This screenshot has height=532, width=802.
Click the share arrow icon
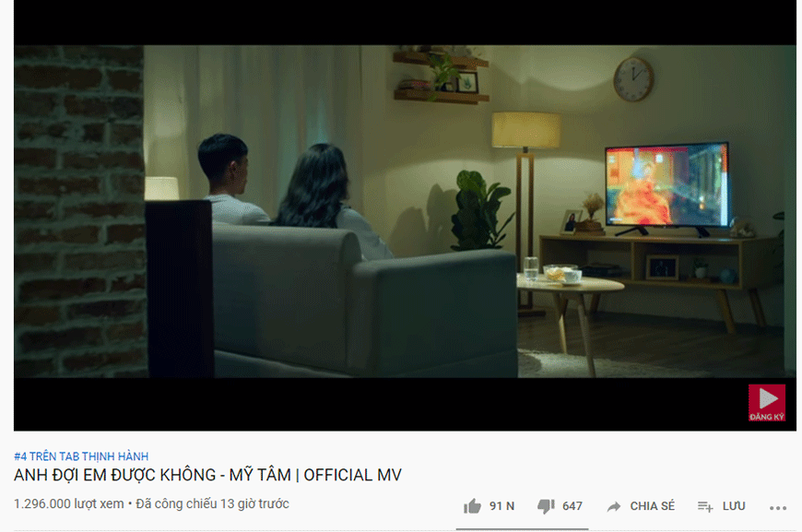[613, 506]
